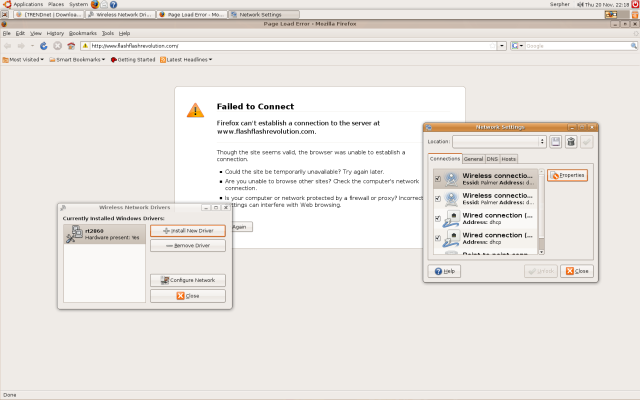Click Install New Driver button

click(188, 231)
